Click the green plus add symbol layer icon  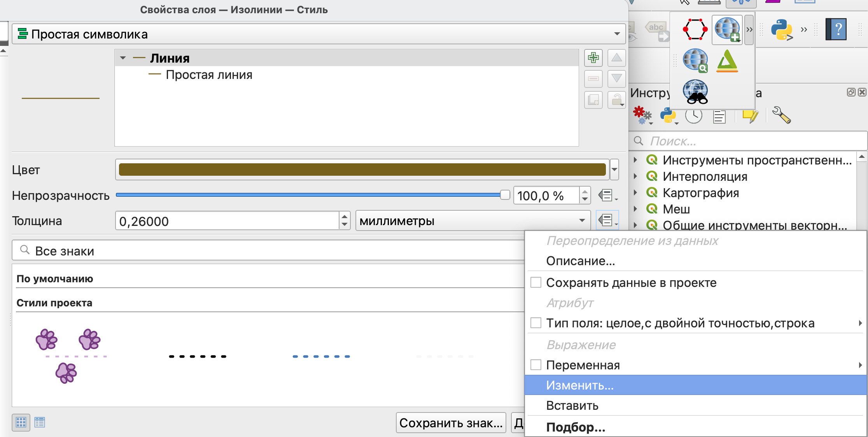(x=593, y=58)
